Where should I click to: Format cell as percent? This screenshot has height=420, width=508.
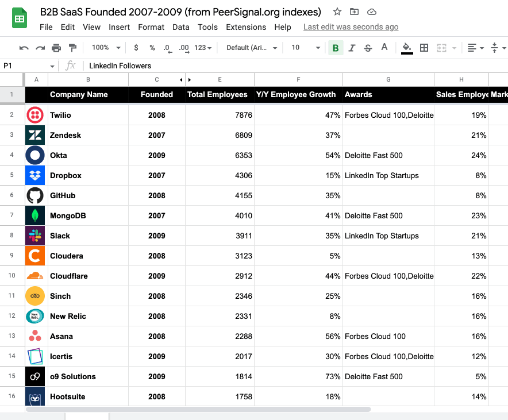click(x=152, y=48)
